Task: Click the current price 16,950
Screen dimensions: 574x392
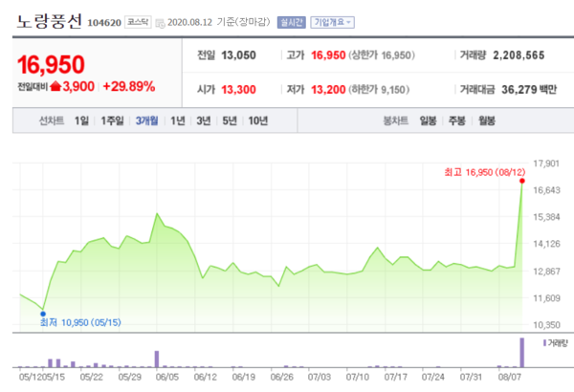Action: coord(51,65)
